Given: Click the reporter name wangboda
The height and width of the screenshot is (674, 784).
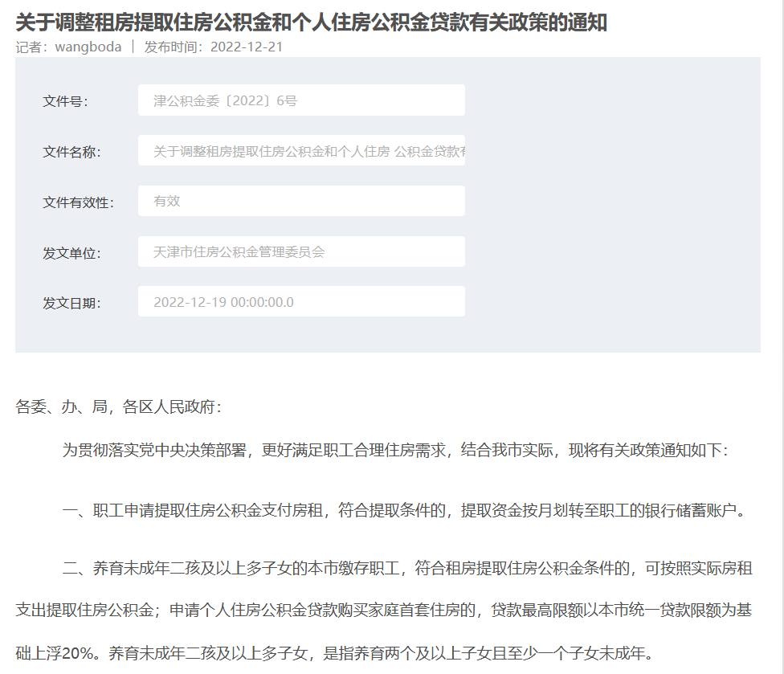Looking at the screenshot, I should tap(88, 47).
